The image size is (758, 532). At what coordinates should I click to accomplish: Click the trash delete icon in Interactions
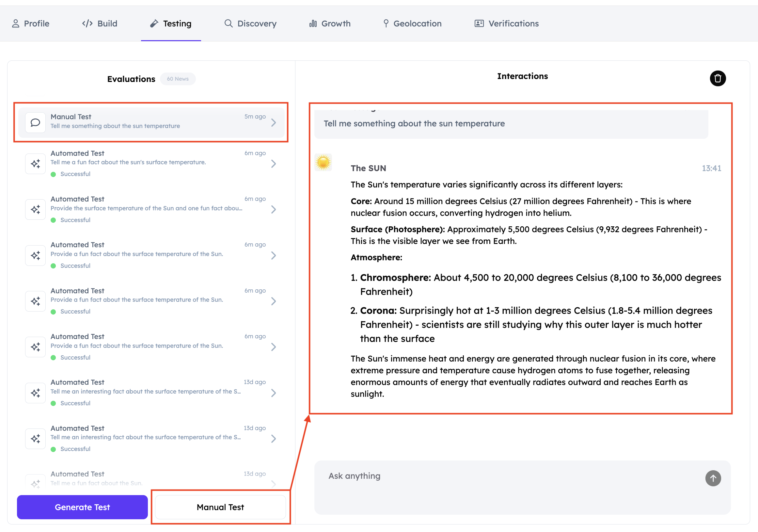click(x=718, y=79)
